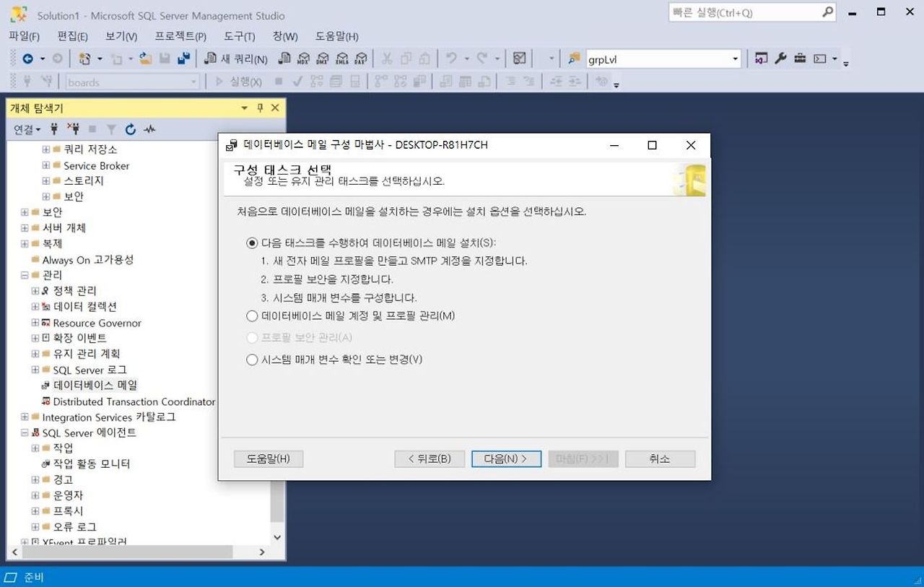Click the Database Engine Query icon
924x587 pixels.
(x=284, y=59)
